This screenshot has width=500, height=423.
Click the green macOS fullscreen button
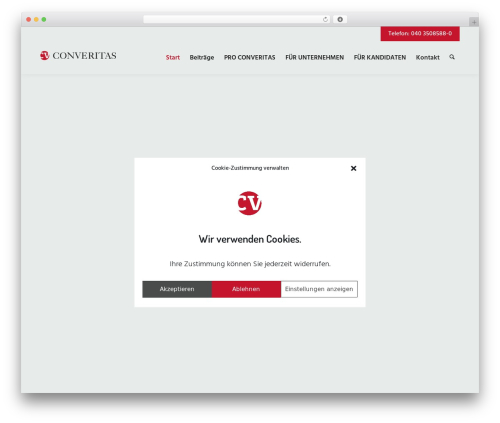pos(44,20)
